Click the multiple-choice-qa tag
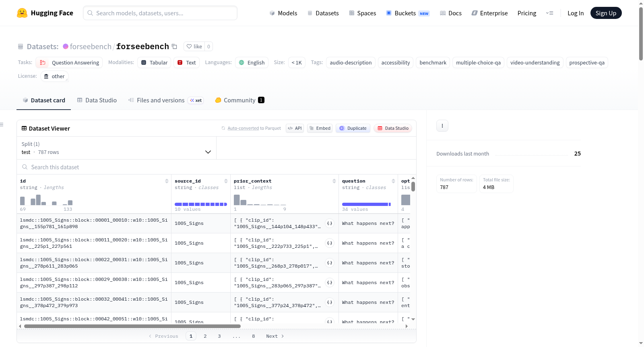644x347 pixels. click(x=478, y=62)
